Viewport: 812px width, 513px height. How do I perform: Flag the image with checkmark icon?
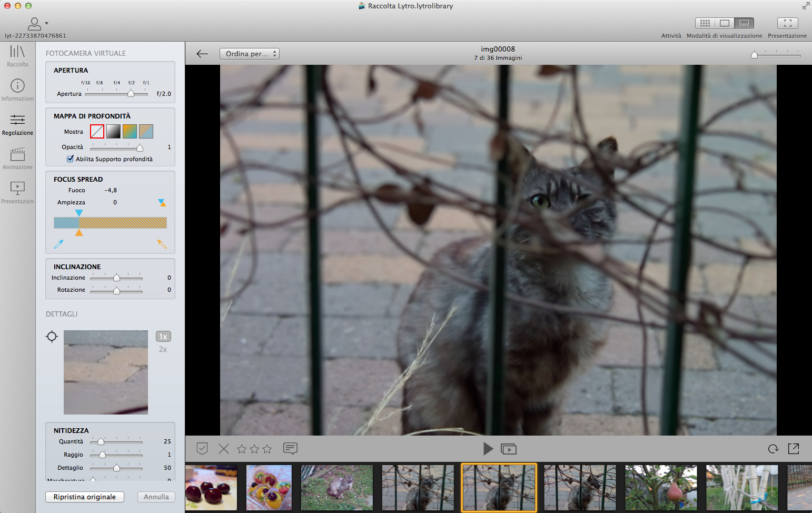point(202,449)
